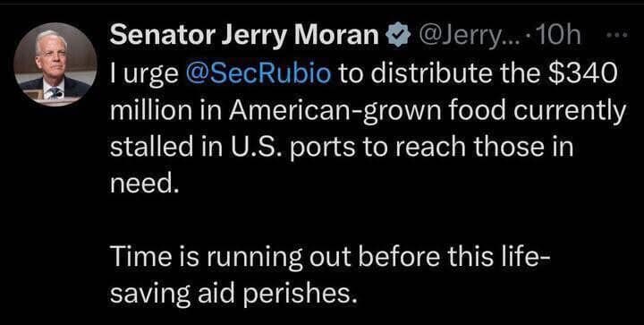
Task: Follow the @SecRubio mention link
Action: click(258, 73)
